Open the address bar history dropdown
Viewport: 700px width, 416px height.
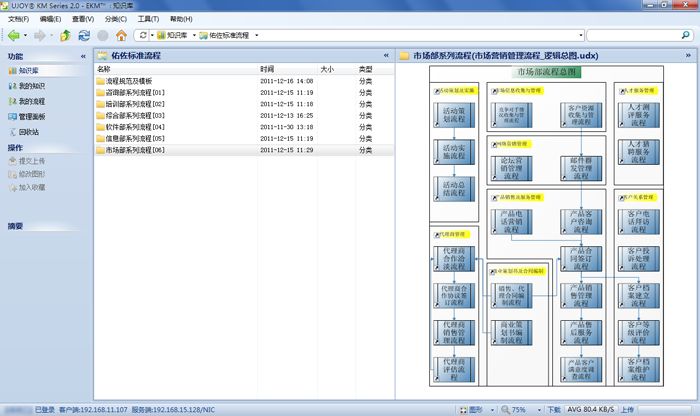[580, 35]
